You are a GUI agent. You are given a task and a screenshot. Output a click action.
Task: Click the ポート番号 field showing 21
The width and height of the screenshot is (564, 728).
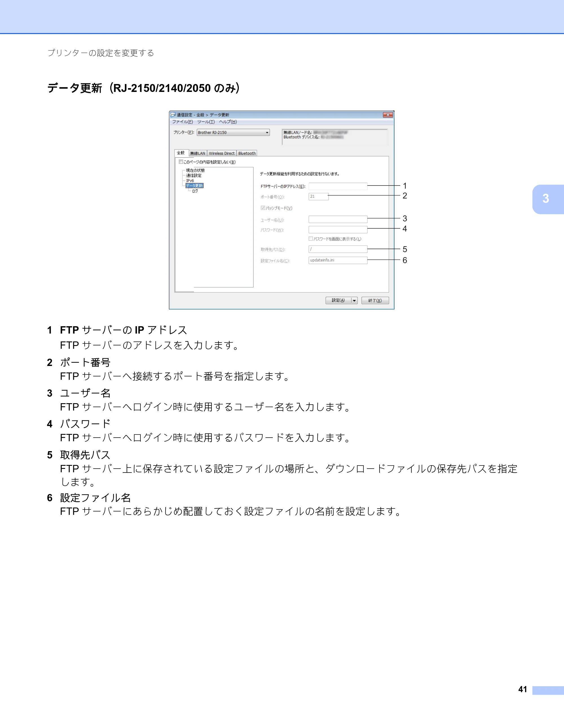tap(318, 196)
